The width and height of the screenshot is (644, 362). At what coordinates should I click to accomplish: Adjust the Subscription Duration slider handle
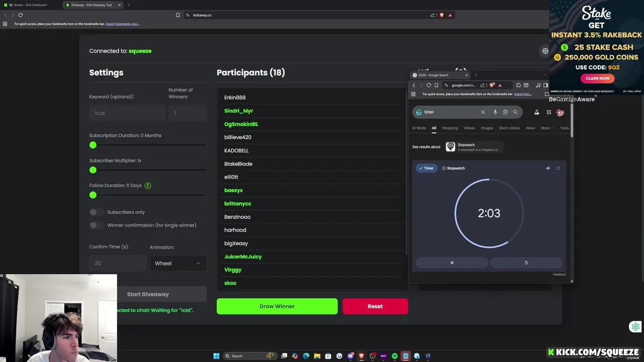[x=93, y=145]
